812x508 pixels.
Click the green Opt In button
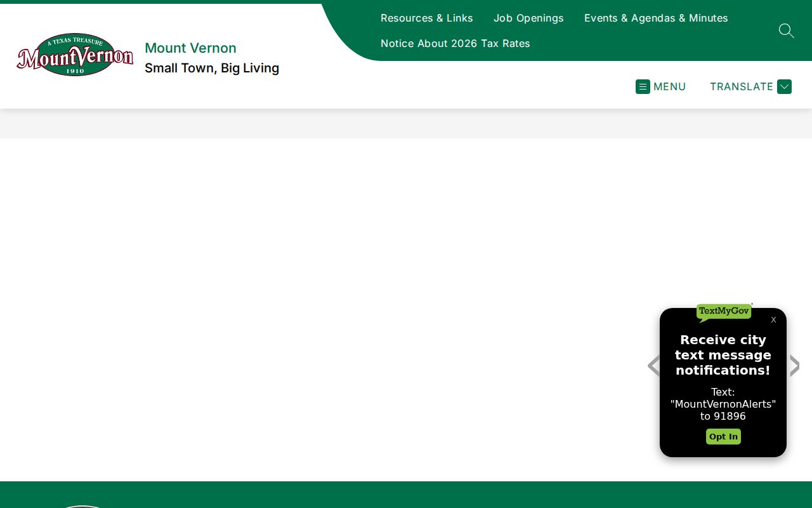point(723,436)
